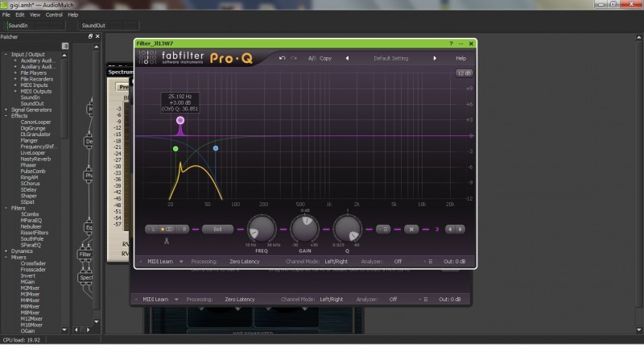The height and width of the screenshot is (348, 644).
Task: Open the AudioMulch Help menu
Action: tap(72, 14)
